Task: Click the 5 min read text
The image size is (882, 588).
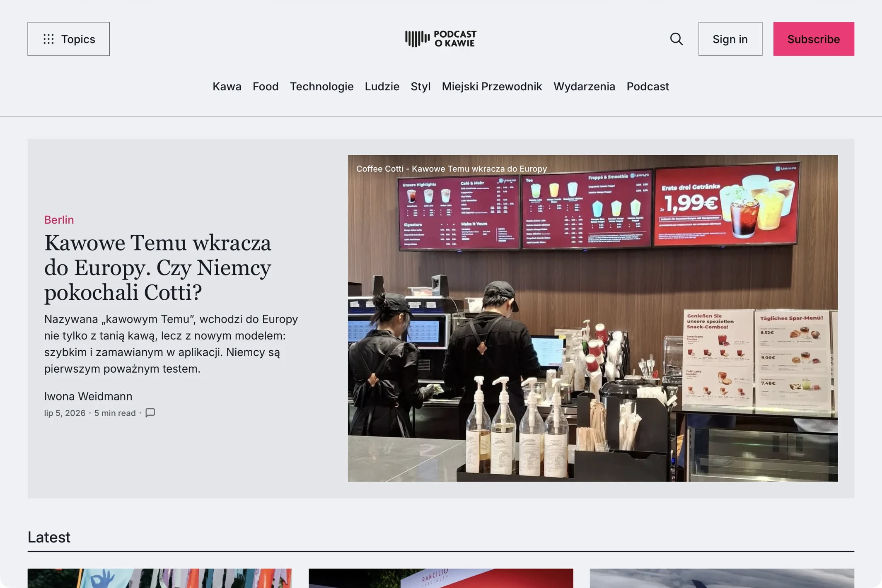Action: (115, 413)
